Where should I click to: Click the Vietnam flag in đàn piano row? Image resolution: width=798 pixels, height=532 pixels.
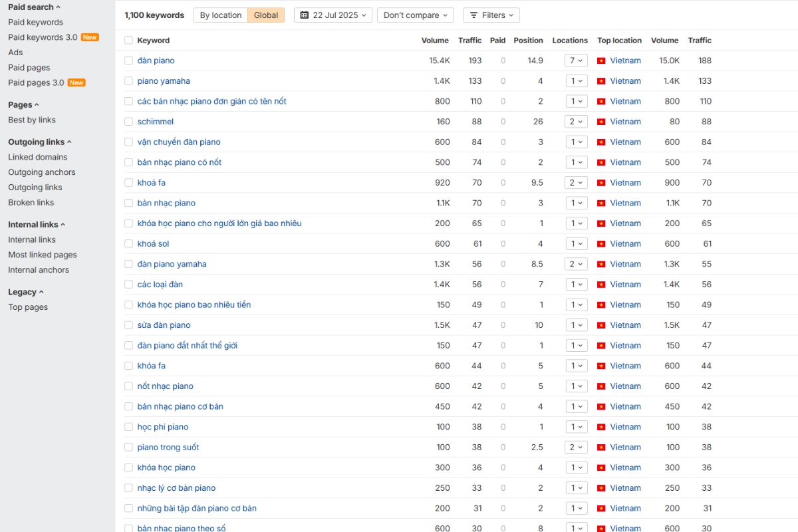pos(601,61)
